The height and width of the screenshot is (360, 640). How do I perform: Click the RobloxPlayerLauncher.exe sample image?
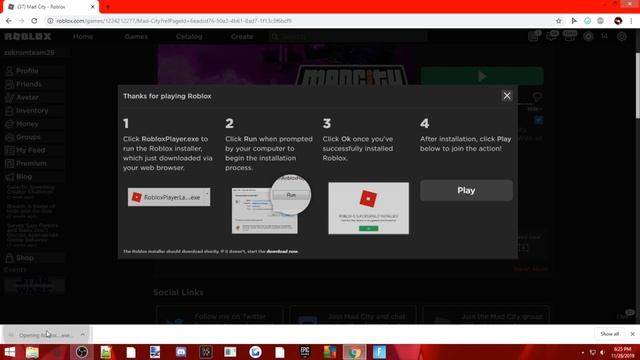169,197
